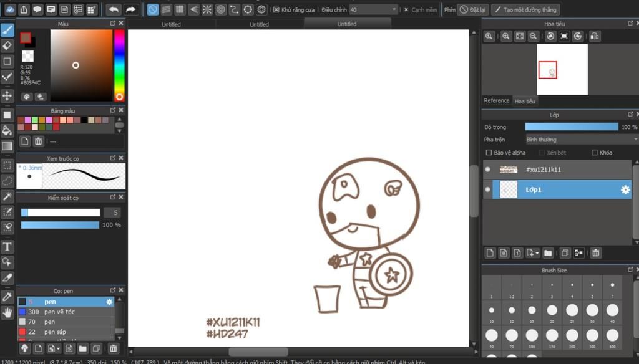Open snap settings gear icon
Image resolution: width=639 pixels, height=364 pixels.
261,9
